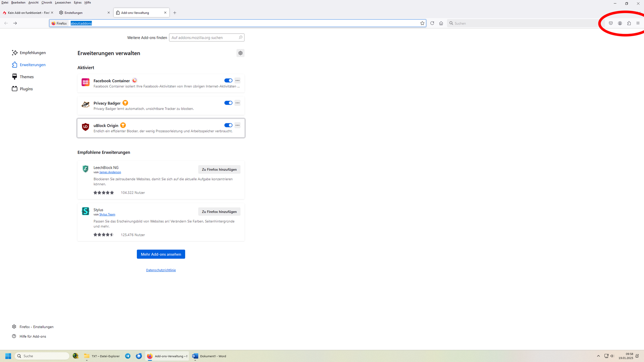Open the hamburger application menu
Viewport: 644px width, 362px height.
pyautogui.click(x=638, y=23)
